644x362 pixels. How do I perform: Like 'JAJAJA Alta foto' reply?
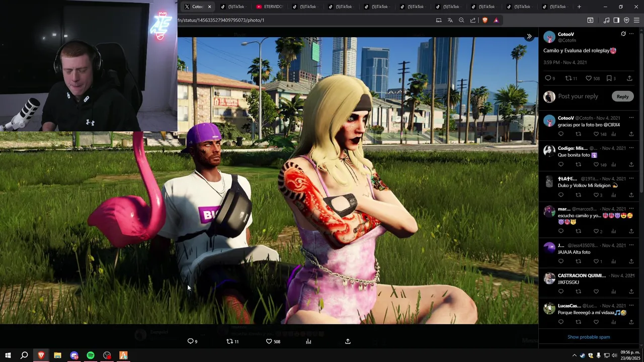coord(596,261)
